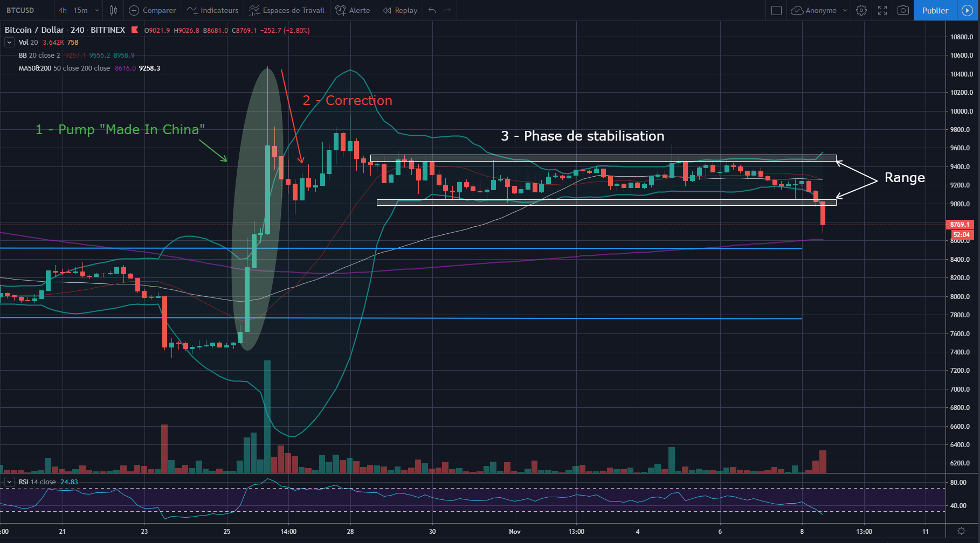
Task: Take a chart snapshot with the camera icon
Action: tap(903, 10)
